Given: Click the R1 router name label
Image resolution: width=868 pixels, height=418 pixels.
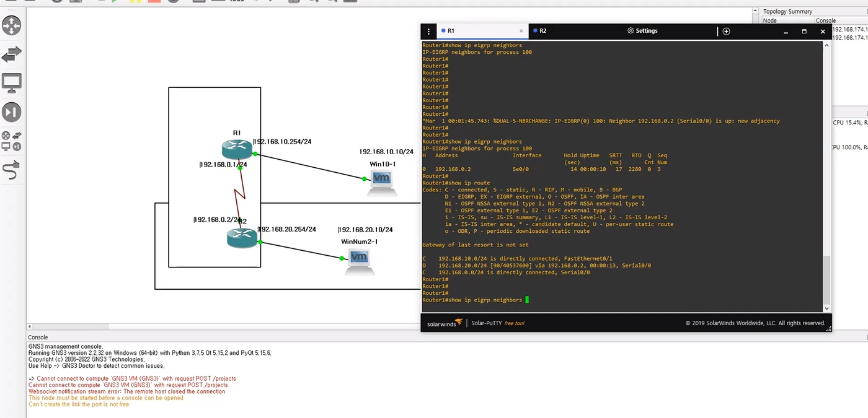Looking at the screenshot, I should point(237,133).
